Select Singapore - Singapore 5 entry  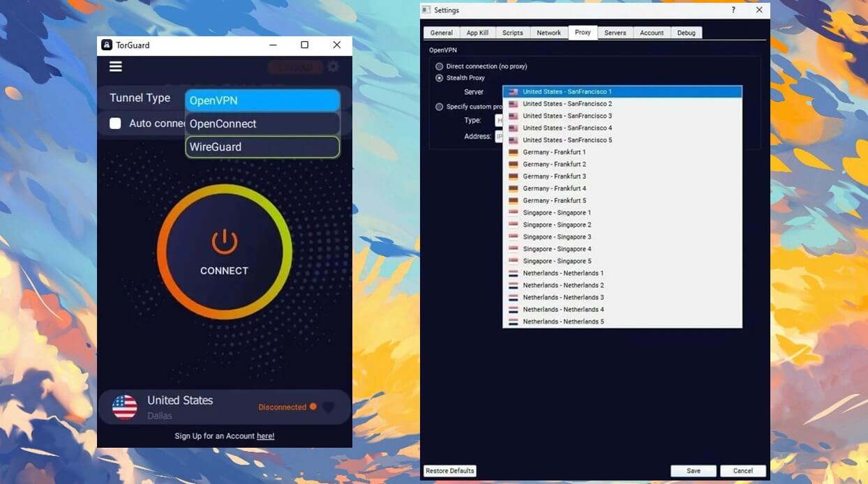pos(622,261)
